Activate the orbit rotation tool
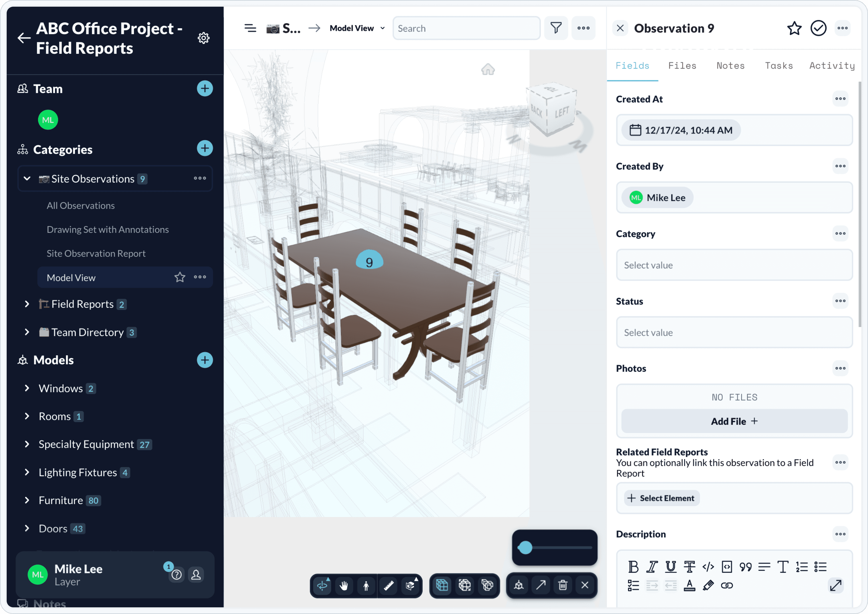The image size is (868, 614). click(322, 586)
